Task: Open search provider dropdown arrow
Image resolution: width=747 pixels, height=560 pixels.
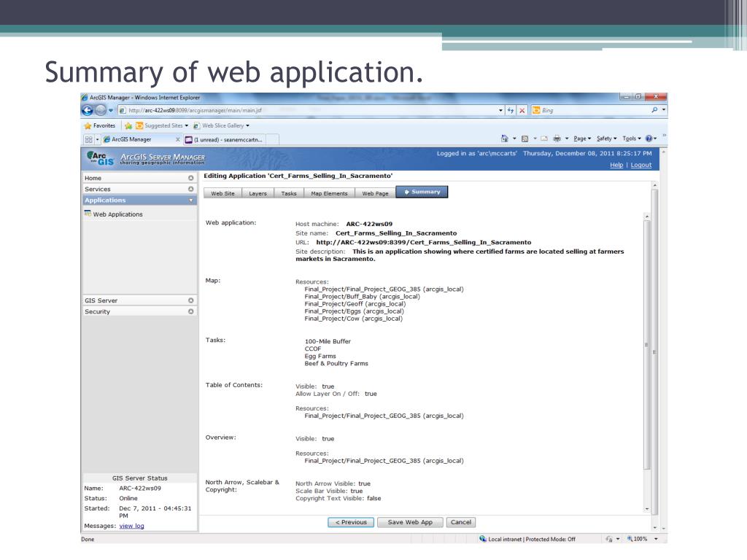Action: 664,110
